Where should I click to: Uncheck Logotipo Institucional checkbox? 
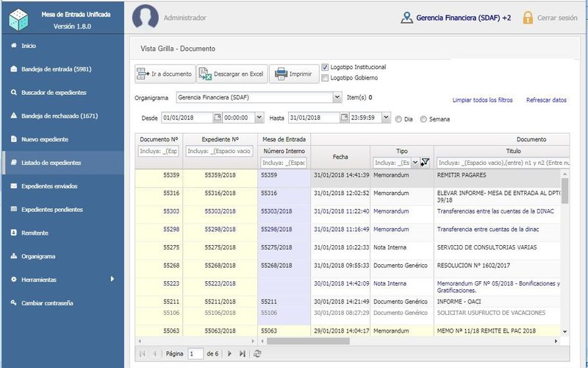click(325, 67)
